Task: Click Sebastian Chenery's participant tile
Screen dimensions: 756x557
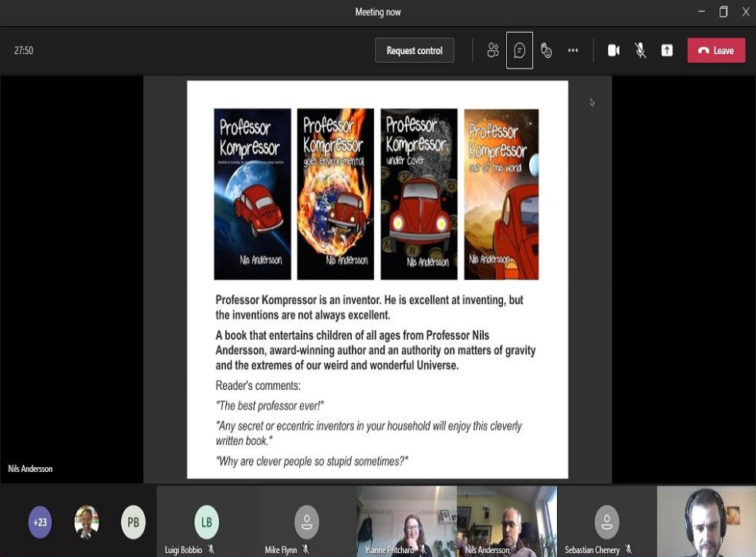Action: [x=606, y=521]
